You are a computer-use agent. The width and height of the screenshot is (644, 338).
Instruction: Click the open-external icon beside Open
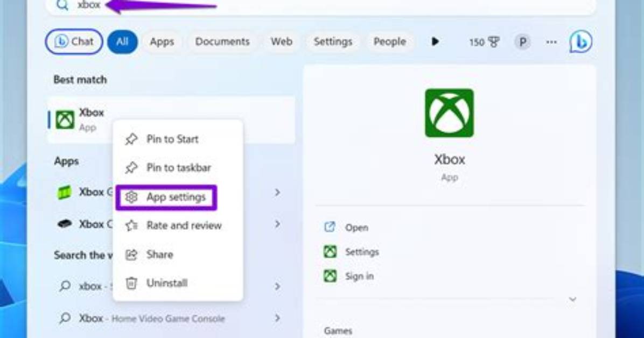coord(330,227)
